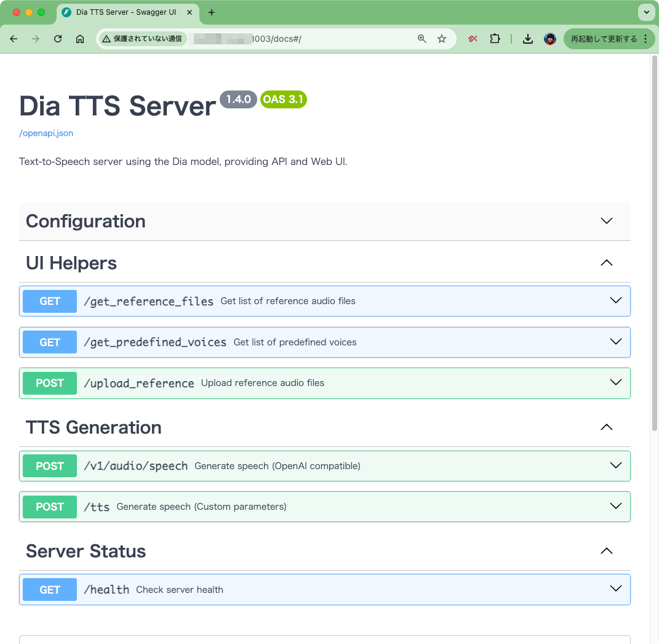Click the /tts path text
659x644 pixels.
[x=97, y=507]
